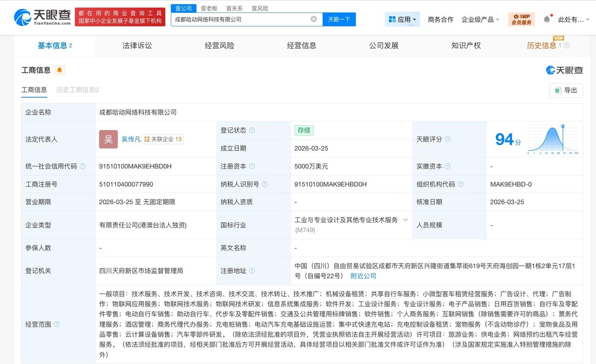Open the 附近公司 link
The image size is (596, 364).
coord(363,276)
